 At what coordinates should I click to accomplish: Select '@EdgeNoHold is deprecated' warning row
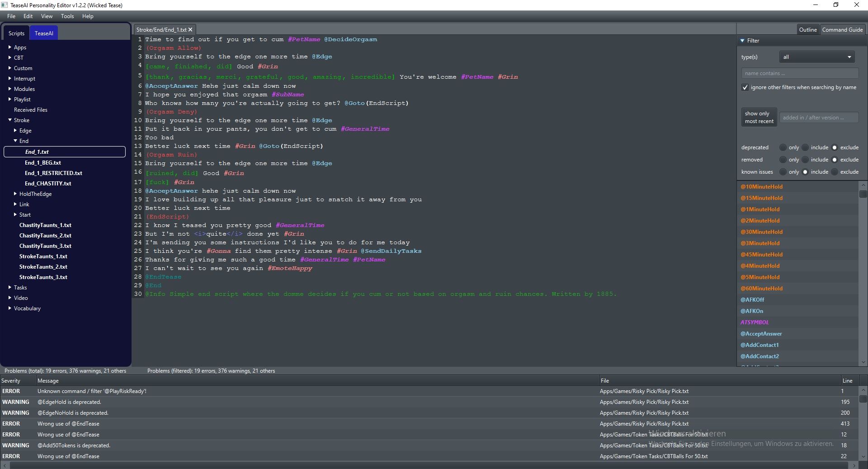pos(429,413)
